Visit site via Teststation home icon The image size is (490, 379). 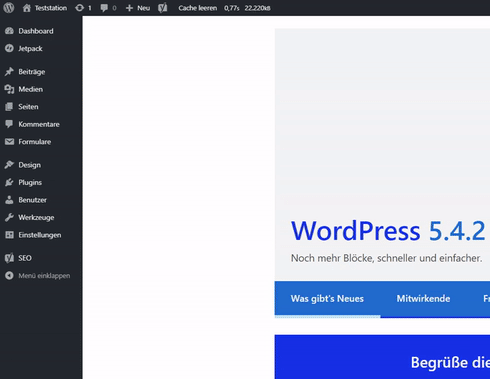tap(27, 8)
